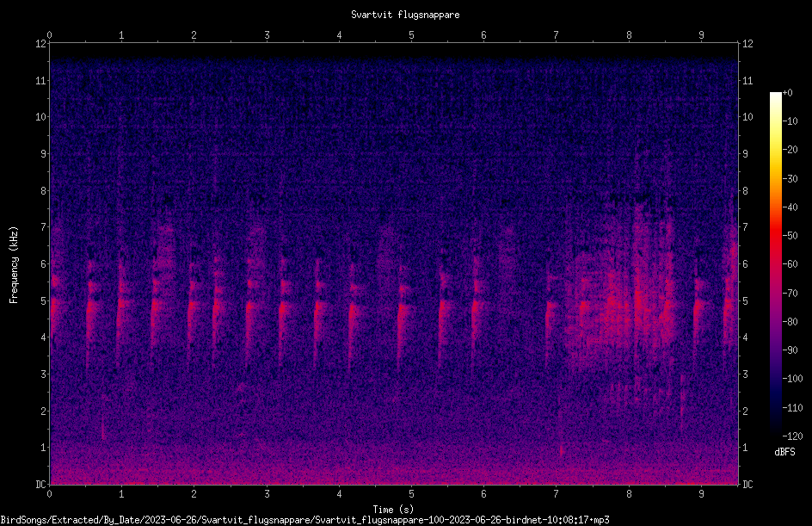The width and height of the screenshot is (812, 526).
Task: Click the '8' label on right frequency axis
Action: pyautogui.click(x=745, y=191)
